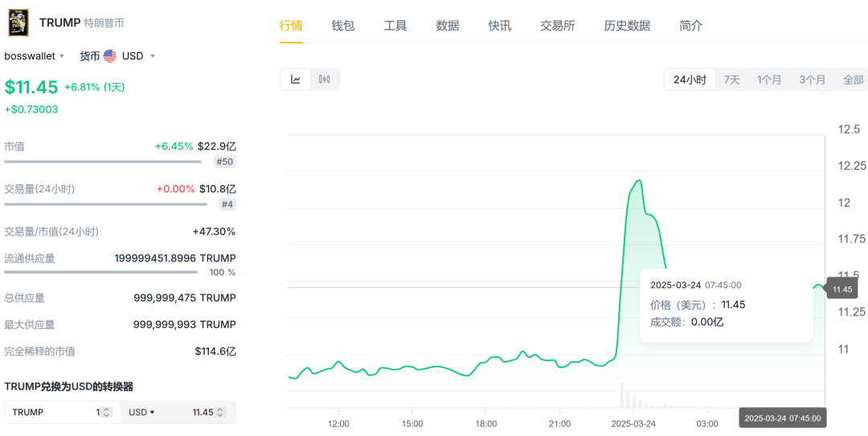This screenshot has width=868, height=436.
Task: Click the 18:00 x-axis label
Action: pos(485,424)
